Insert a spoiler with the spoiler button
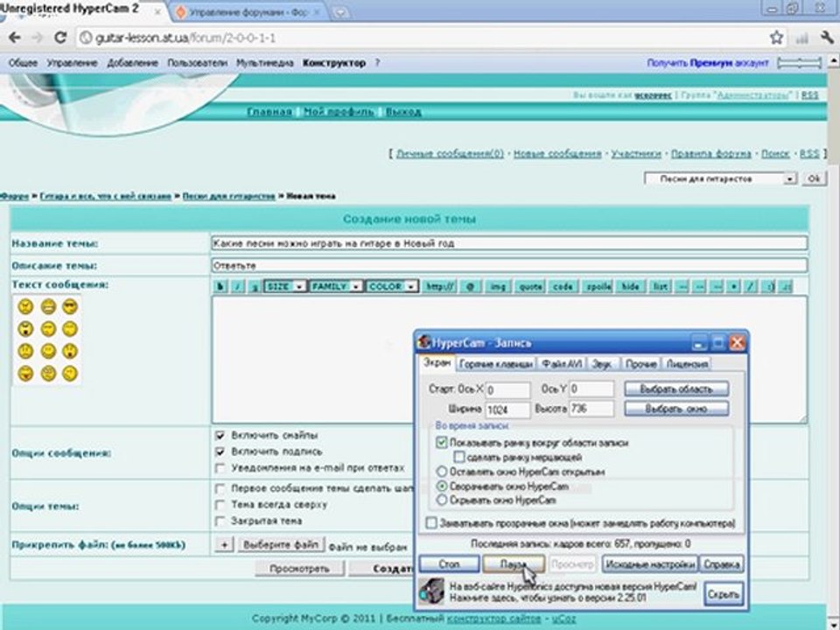 point(598,287)
